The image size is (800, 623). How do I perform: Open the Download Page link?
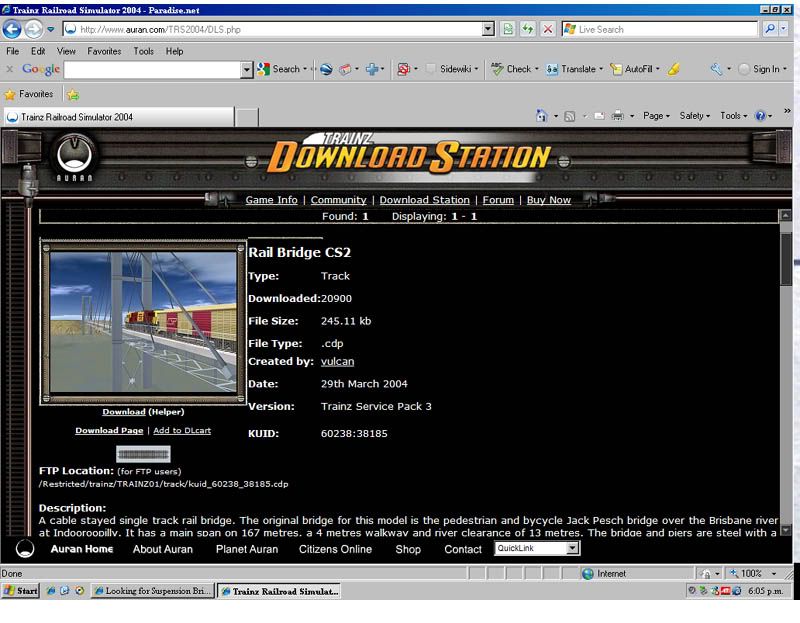pos(109,431)
